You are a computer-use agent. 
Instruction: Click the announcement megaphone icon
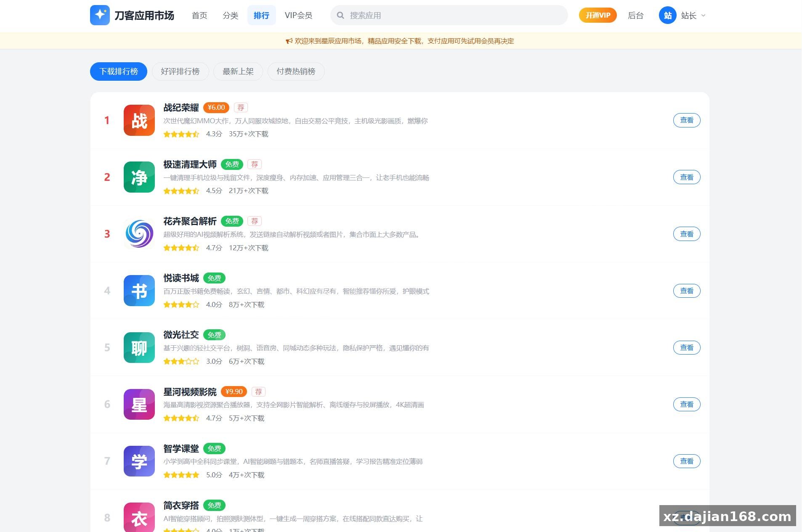pos(289,41)
